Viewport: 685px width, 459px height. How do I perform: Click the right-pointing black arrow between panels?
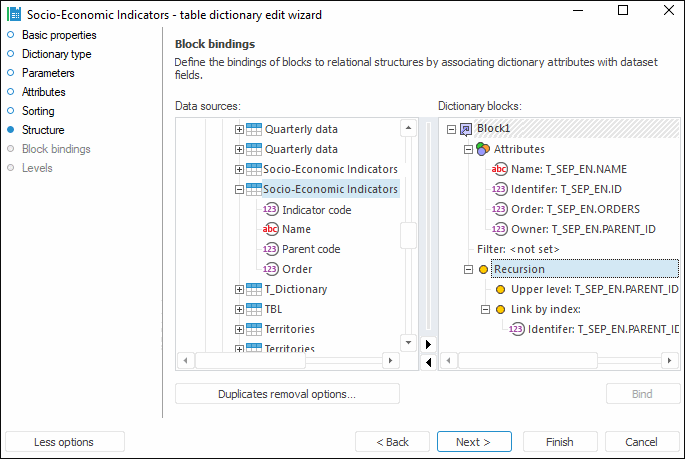click(430, 344)
